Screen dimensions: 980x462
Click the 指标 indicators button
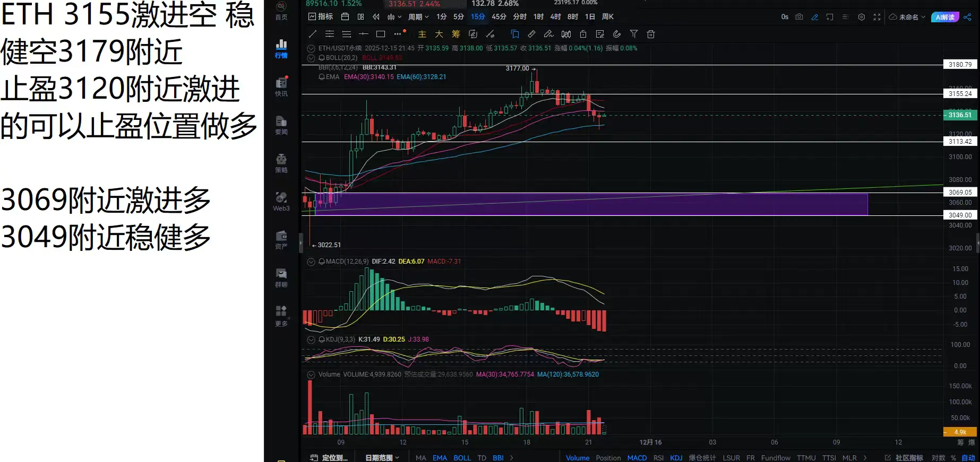(321, 17)
